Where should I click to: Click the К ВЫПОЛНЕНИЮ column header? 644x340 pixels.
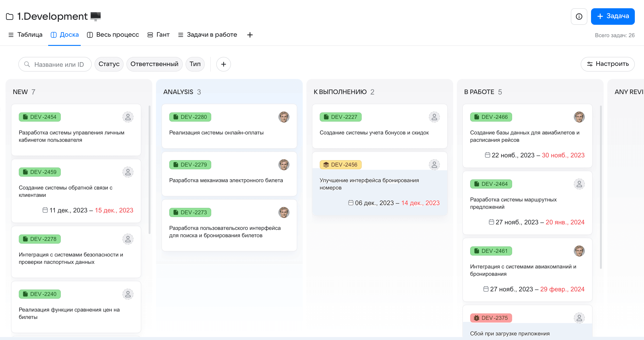[x=344, y=92]
